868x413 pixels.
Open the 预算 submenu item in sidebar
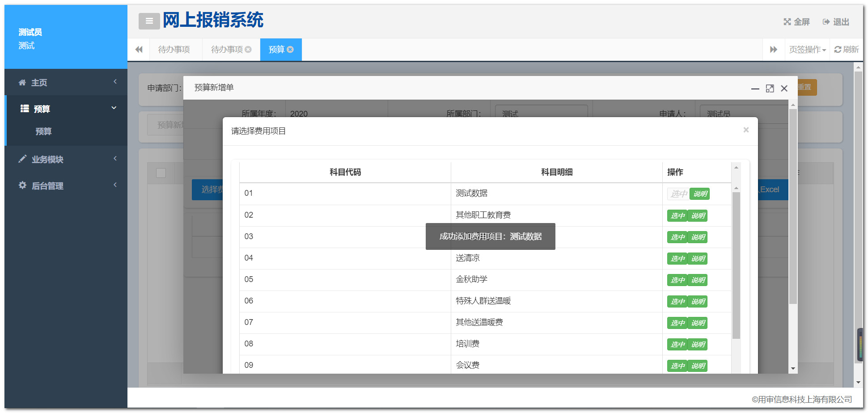44,131
